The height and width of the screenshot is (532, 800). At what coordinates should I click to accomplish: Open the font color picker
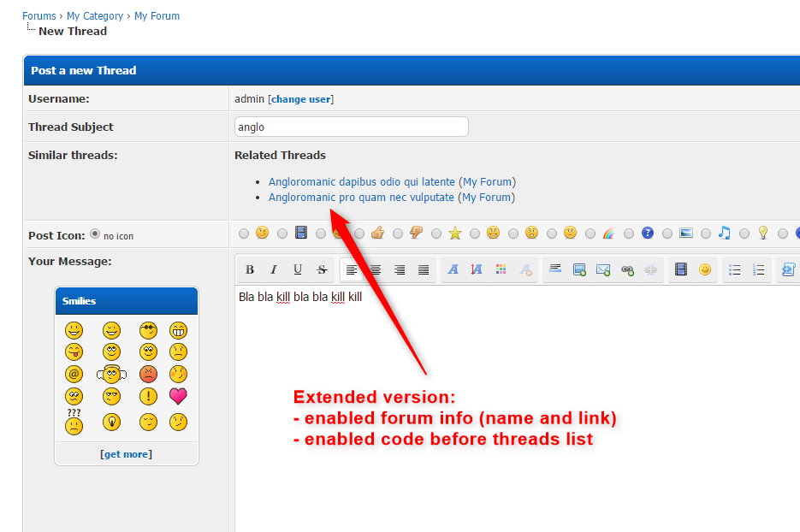[x=501, y=269]
